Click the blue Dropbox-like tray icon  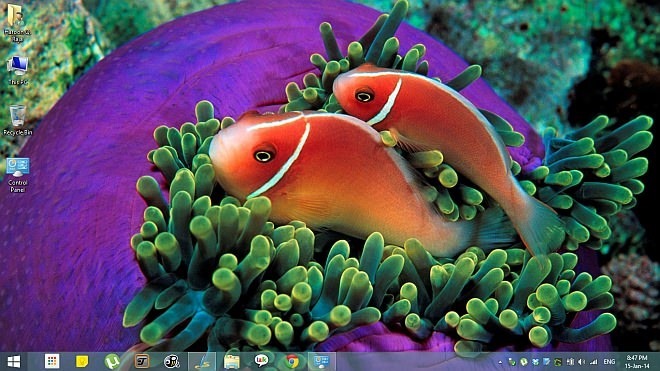click(x=535, y=362)
